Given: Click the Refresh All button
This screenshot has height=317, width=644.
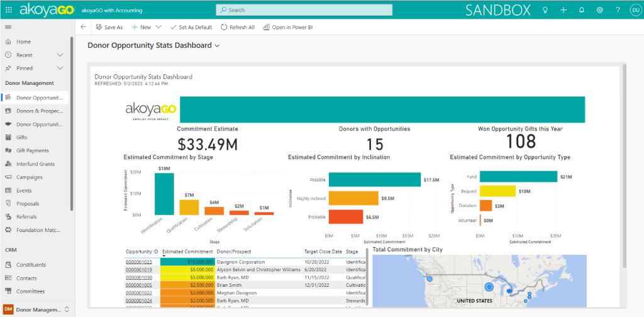Looking at the screenshot, I should pos(238,27).
